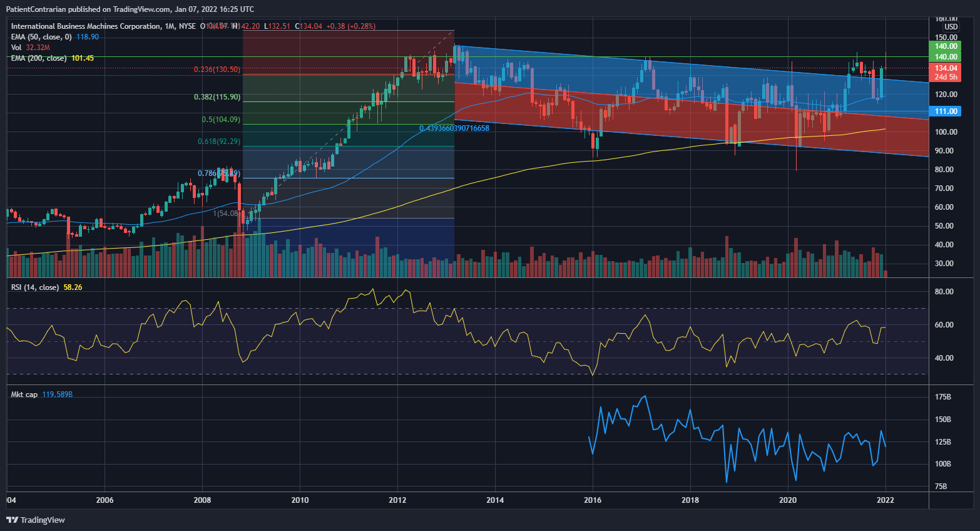Click the 0.618(92.29) Fibonacci level label
980x531 pixels.
218,142
